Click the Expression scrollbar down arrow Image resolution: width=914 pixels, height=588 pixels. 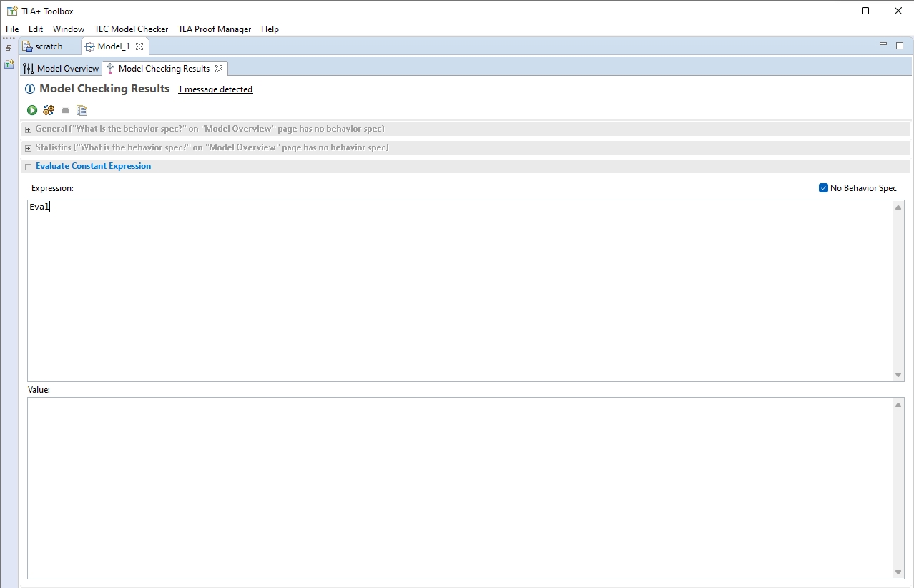point(898,374)
